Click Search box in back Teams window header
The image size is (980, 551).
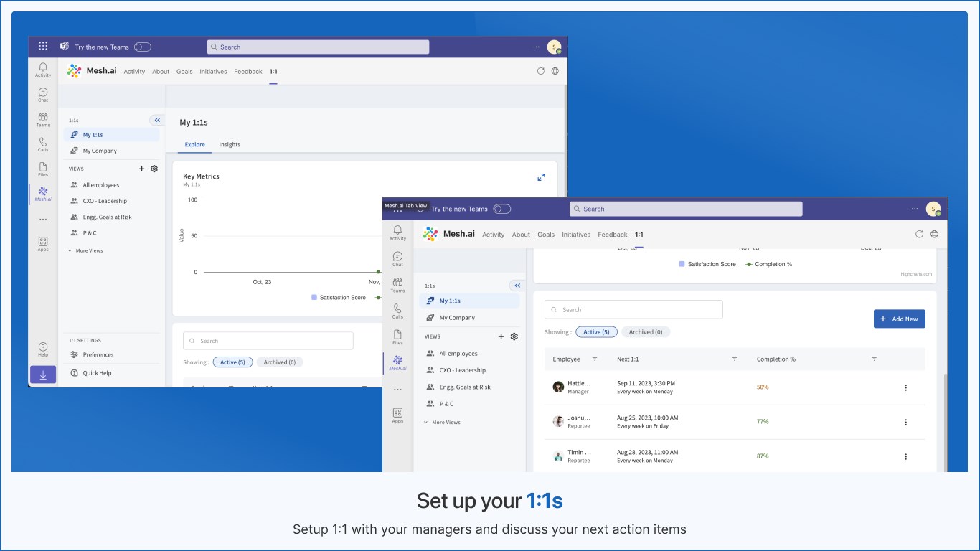pos(318,47)
